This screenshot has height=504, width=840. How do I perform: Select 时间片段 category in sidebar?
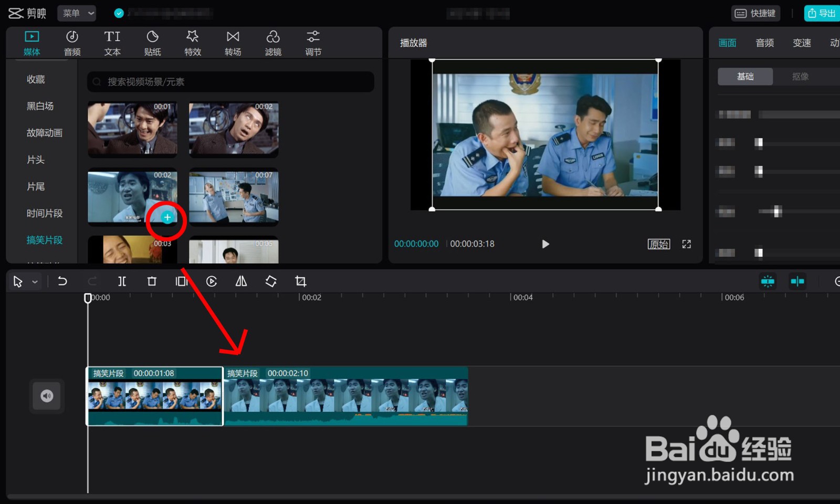click(45, 213)
